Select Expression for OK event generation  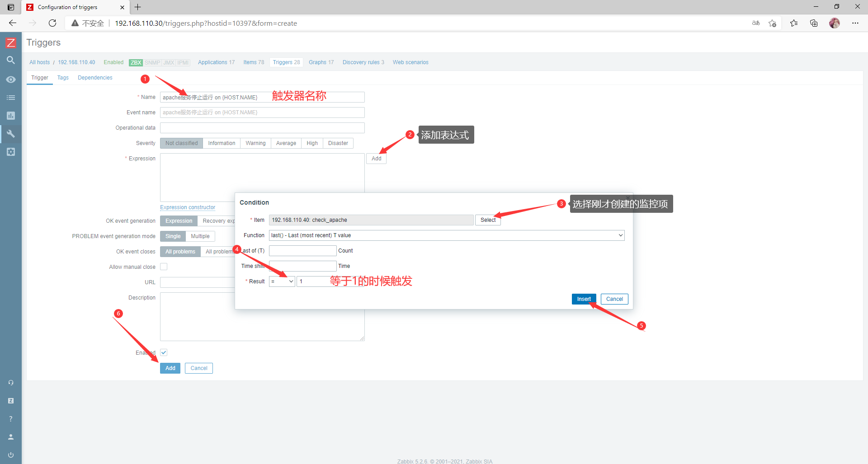pyautogui.click(x=179, y=221)
